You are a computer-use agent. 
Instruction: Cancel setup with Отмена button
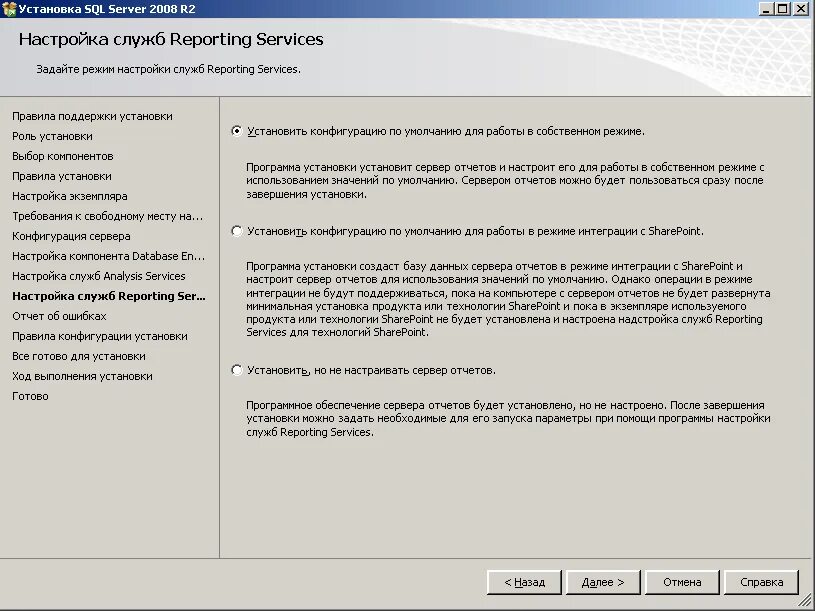tap(682, 582)
